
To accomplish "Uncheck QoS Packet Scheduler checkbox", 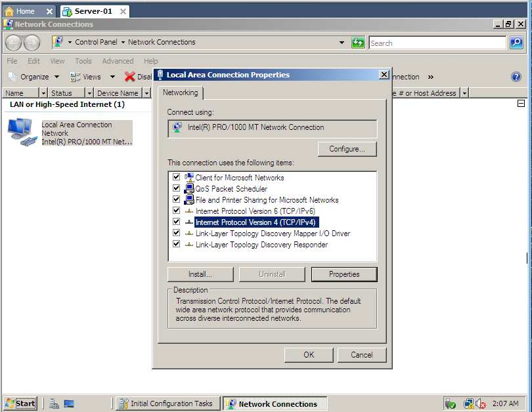I will pos(176,188).
